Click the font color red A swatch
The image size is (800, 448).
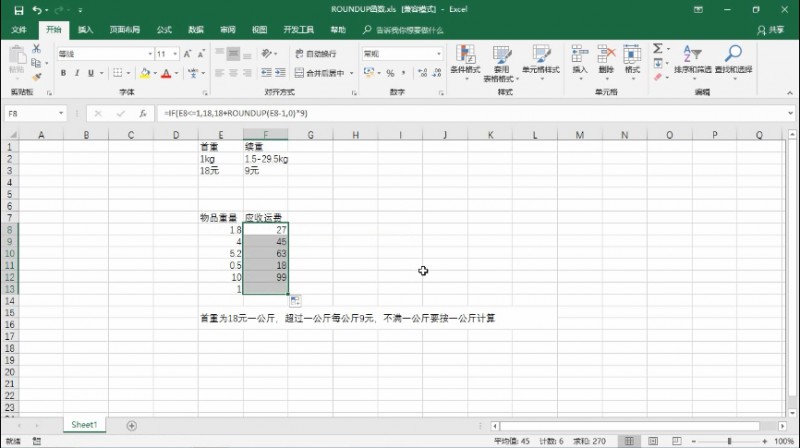pyautogui.click(x=166, y=73)
